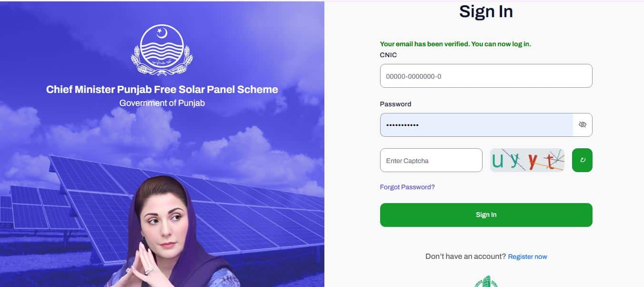Click the CNIC field label
The image size is (644, 287).
click(387, 55)
